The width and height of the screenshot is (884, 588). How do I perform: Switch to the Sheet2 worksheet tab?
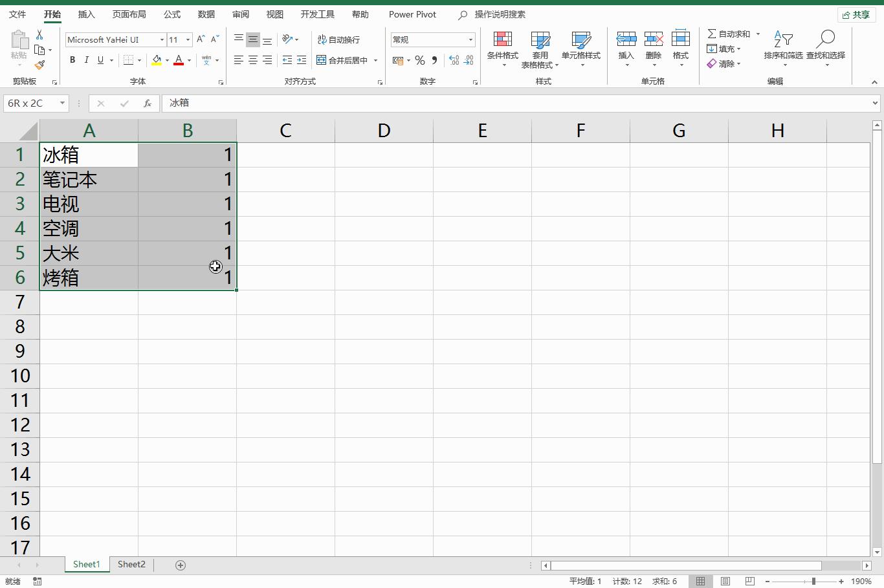(131, 564)
